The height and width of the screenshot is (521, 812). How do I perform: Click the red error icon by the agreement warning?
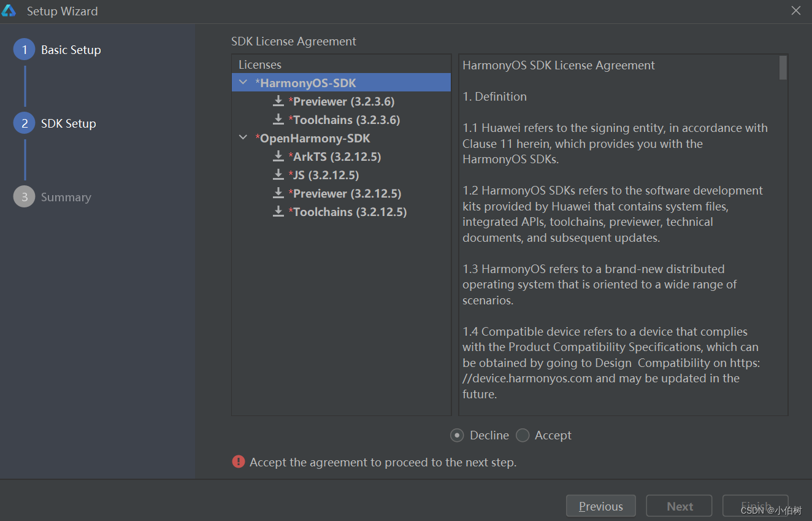click(239, 462)
